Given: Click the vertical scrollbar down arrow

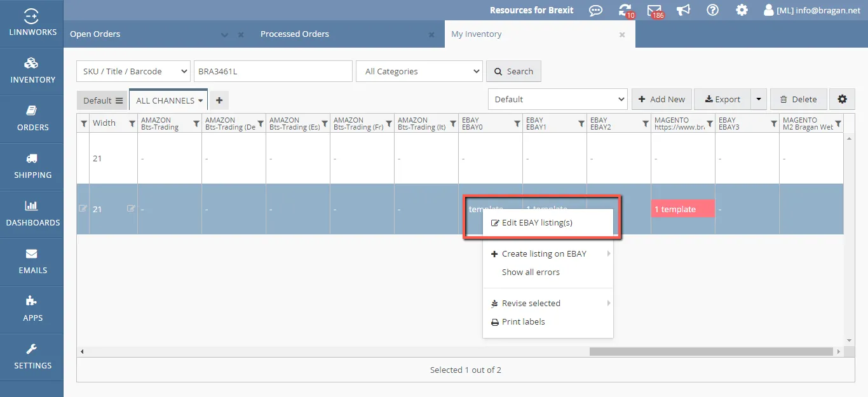Looking at the screenshot, I should [849, 341].
